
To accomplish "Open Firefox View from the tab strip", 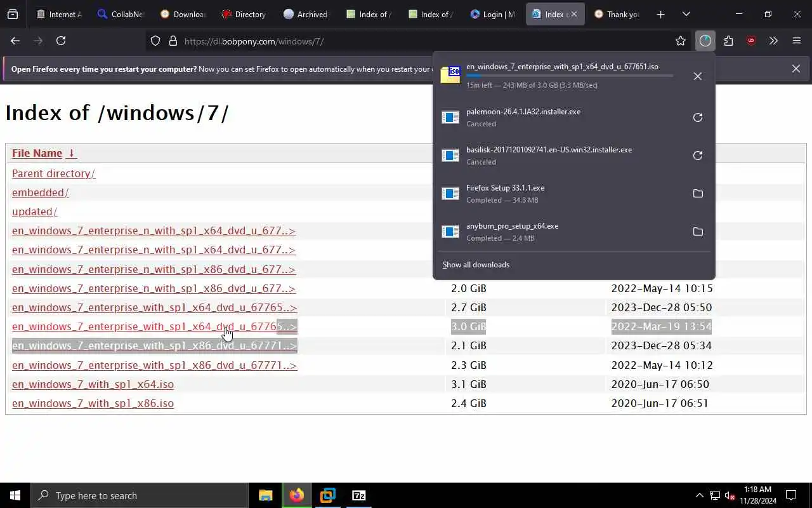I will point(13,14).
